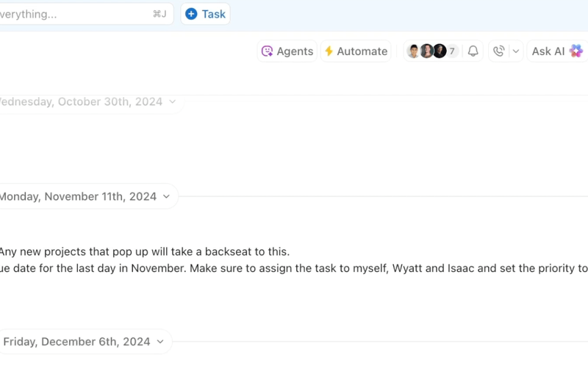This screenshot has height=380, width=588.
Task: Click the middle member avatar
Action: [x=426, y=51]
